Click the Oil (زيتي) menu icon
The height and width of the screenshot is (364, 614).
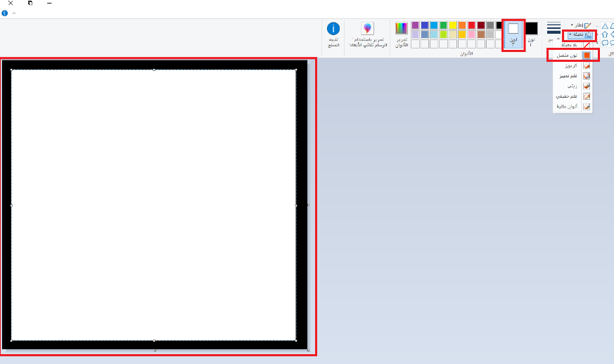587,86
